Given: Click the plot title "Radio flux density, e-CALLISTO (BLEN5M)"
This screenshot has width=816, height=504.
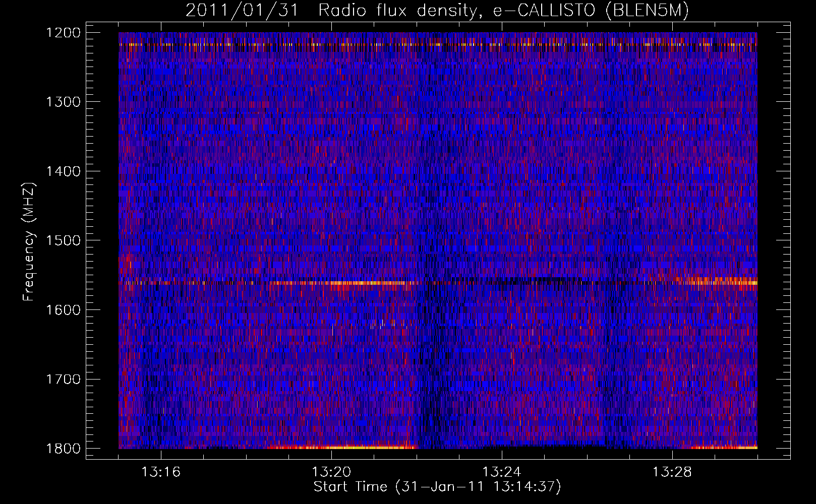Looking at the screenshot, I should (x=503, y=11).
